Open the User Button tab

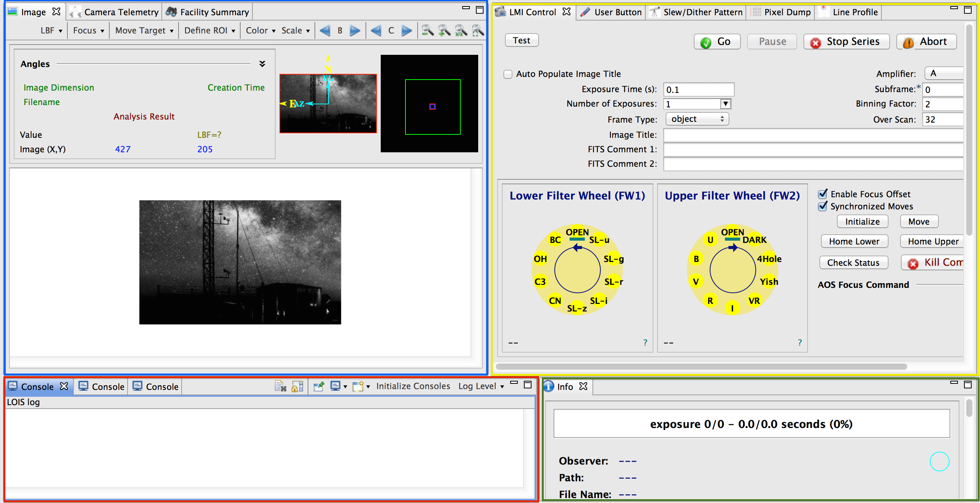click(611, 12)
